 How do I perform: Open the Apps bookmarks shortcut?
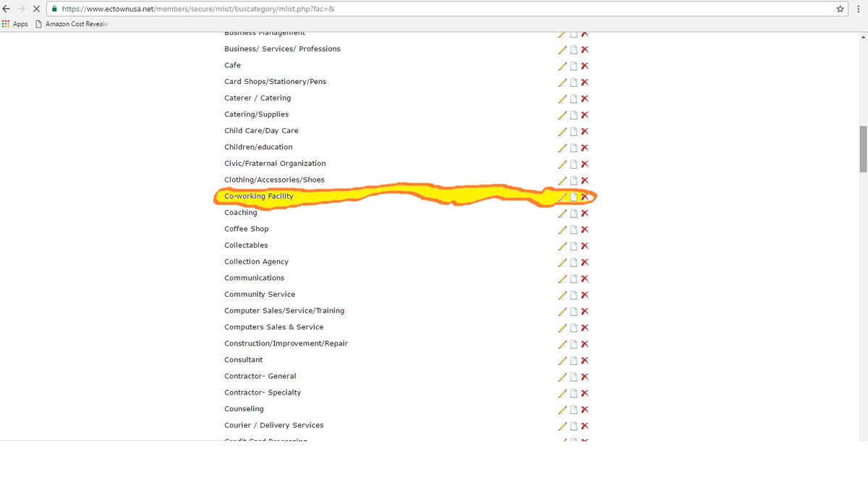click(15, 24)
